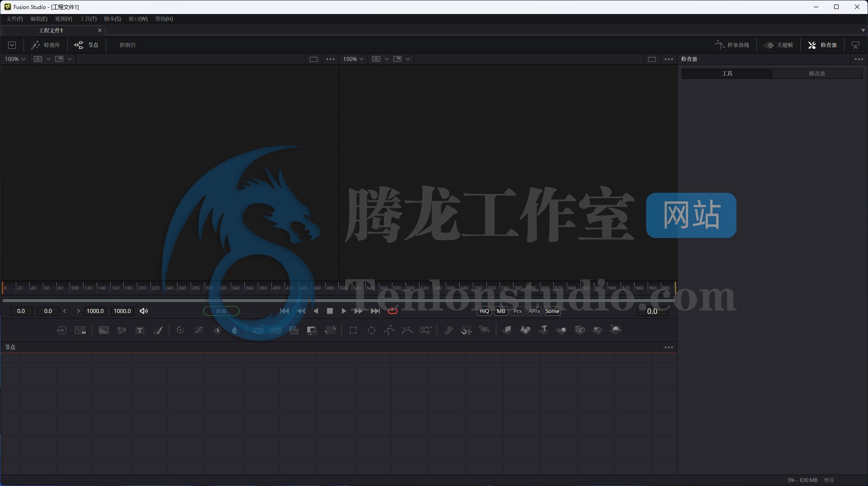Add a Rectangle mask node
Image resolution: width=868 pixels, height=486 pixels.
[353, 330]
